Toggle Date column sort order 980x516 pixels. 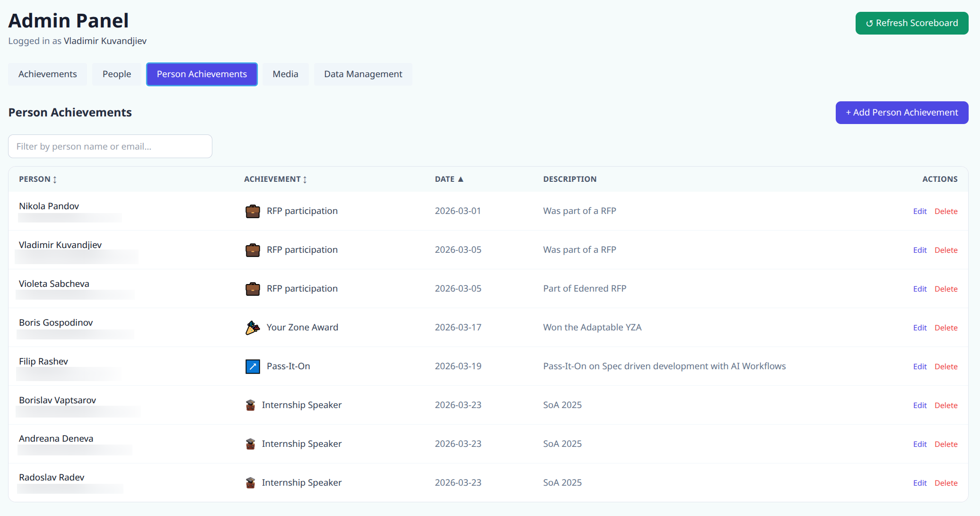449,179
